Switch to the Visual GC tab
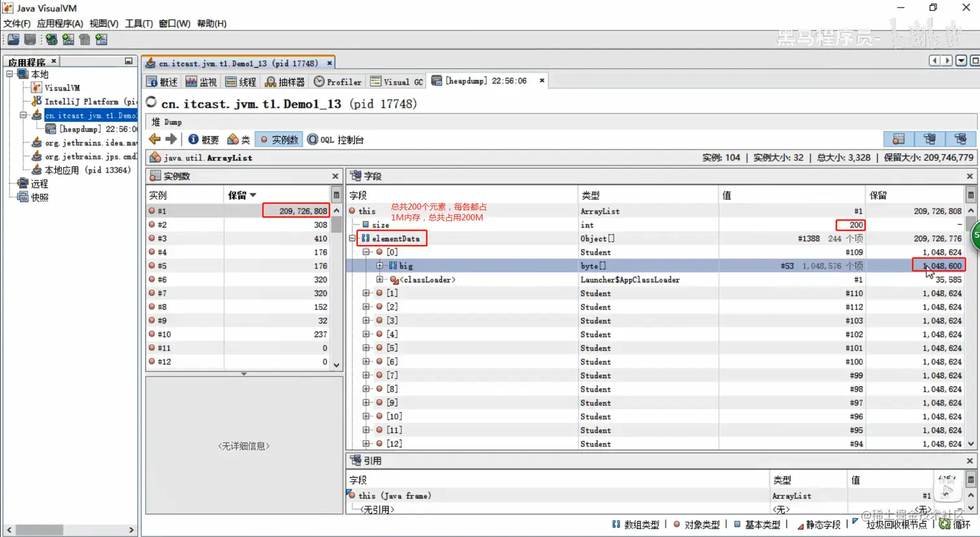The width and height of the screenshot is (980, 537). pos(397,82)
